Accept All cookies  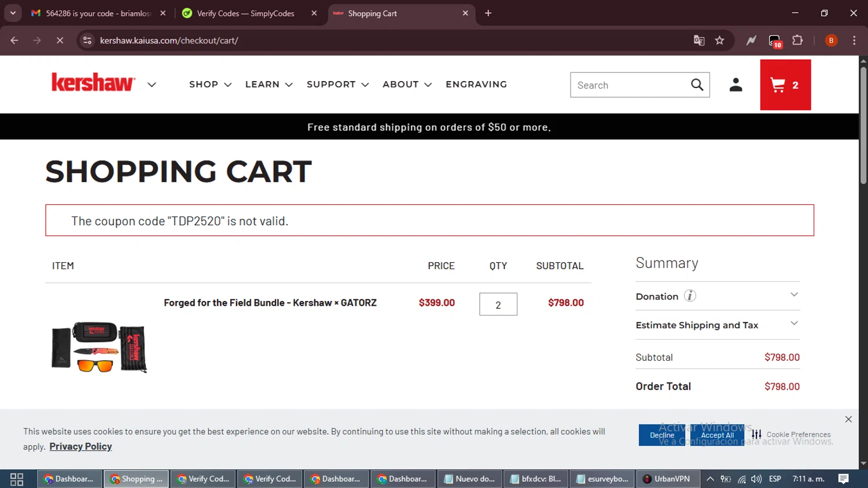pyautogui.click(x=718, y=435)
